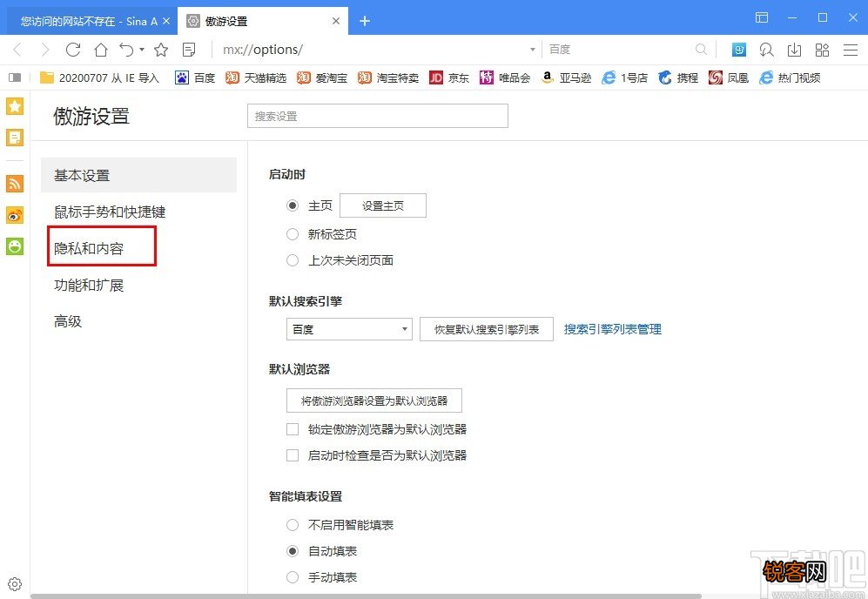Image resolution: width=868 pixels, height=599 pixels.
Task: Check 锁定傲游浏览器为默认浏览器
Action: coord(293,429)
